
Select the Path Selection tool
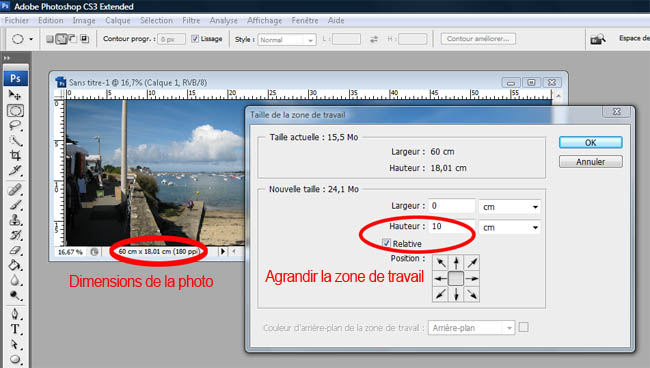(x=15, y=344)
